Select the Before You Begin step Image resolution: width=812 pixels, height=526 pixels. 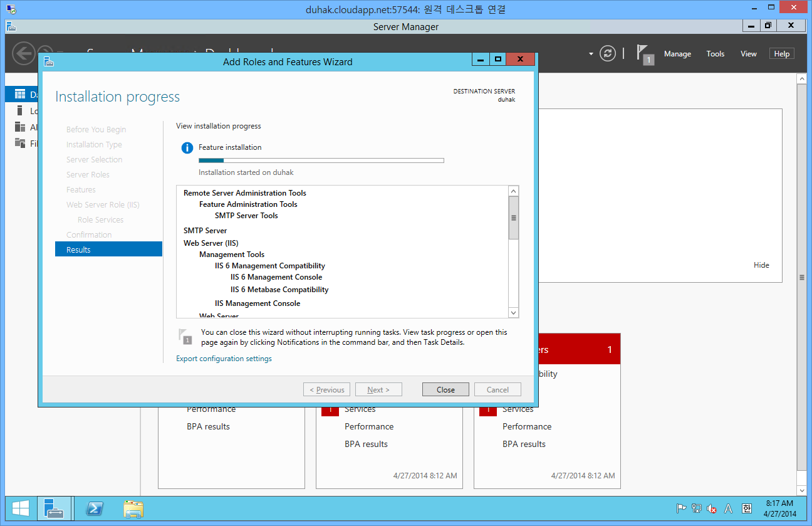[x=96, y=129]
